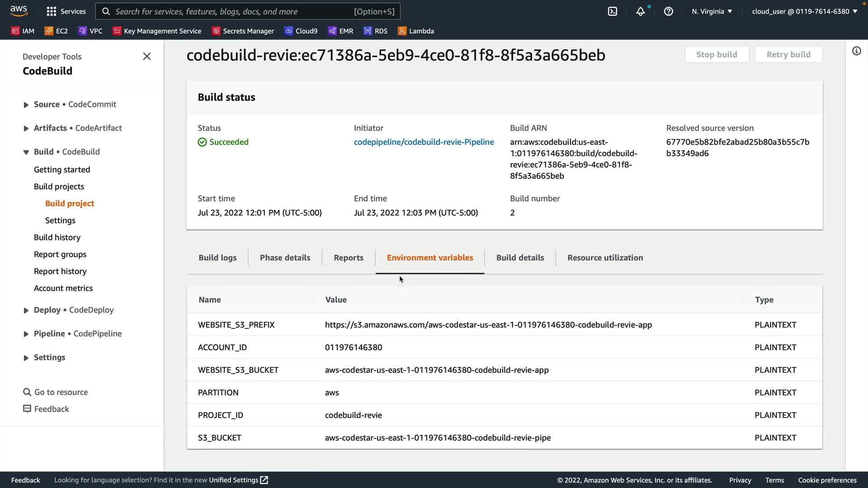
Task: Click the AWS logo home icon
Action: pyautogui.click(x=19, y=10)
